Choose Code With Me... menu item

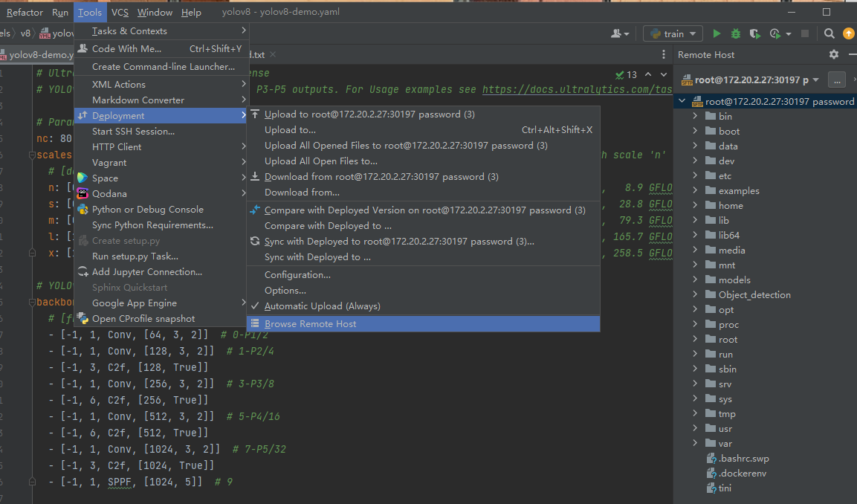(x=161, y=48)
